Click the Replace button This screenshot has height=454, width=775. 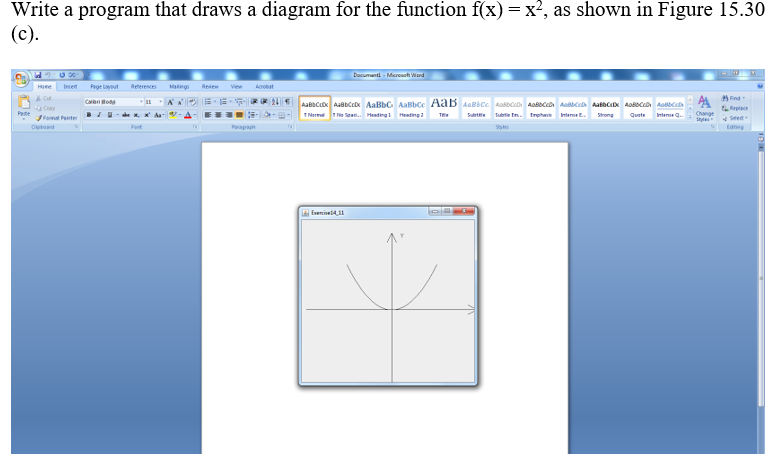[x=735, y=108]
